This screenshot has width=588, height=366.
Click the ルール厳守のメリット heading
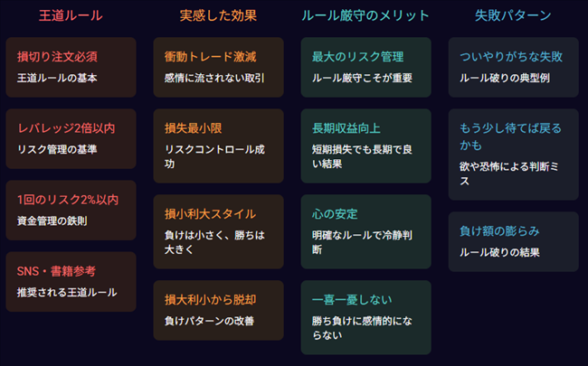coord(365,15)
